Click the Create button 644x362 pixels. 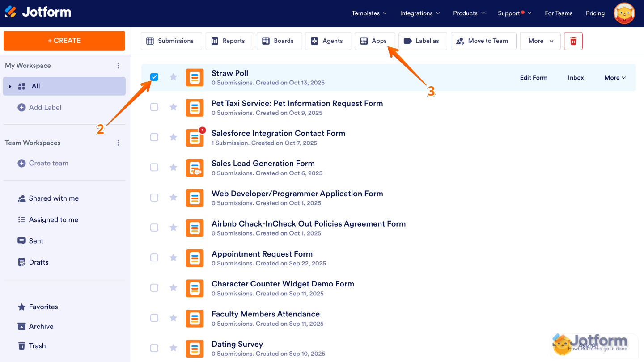point(64,41)
